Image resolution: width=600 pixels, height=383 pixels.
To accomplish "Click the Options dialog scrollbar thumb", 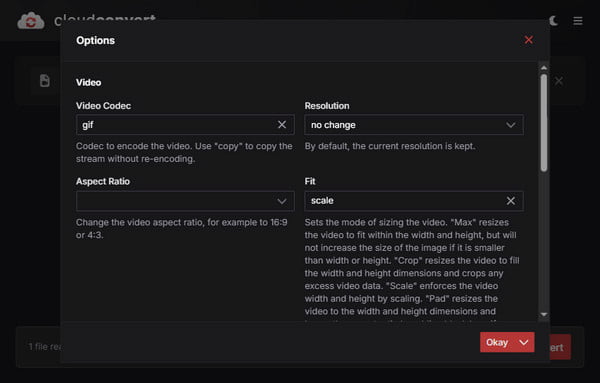I will 544,122.
